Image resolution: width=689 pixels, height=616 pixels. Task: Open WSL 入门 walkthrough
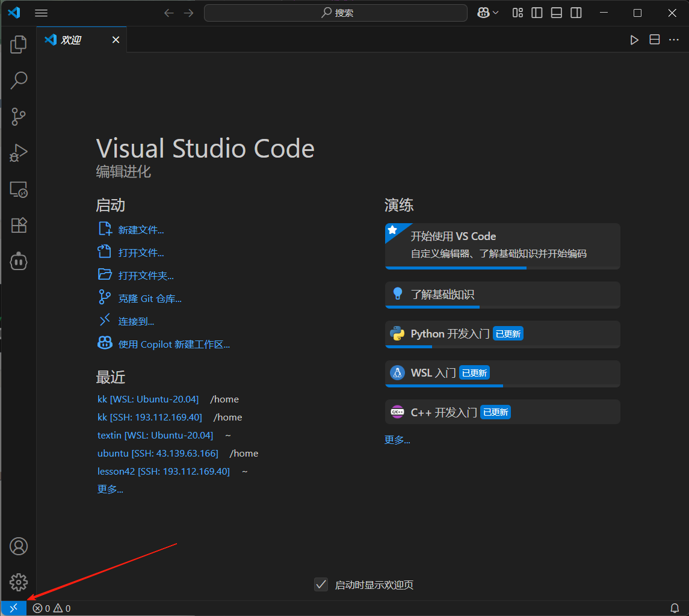[x=502, y=374]
